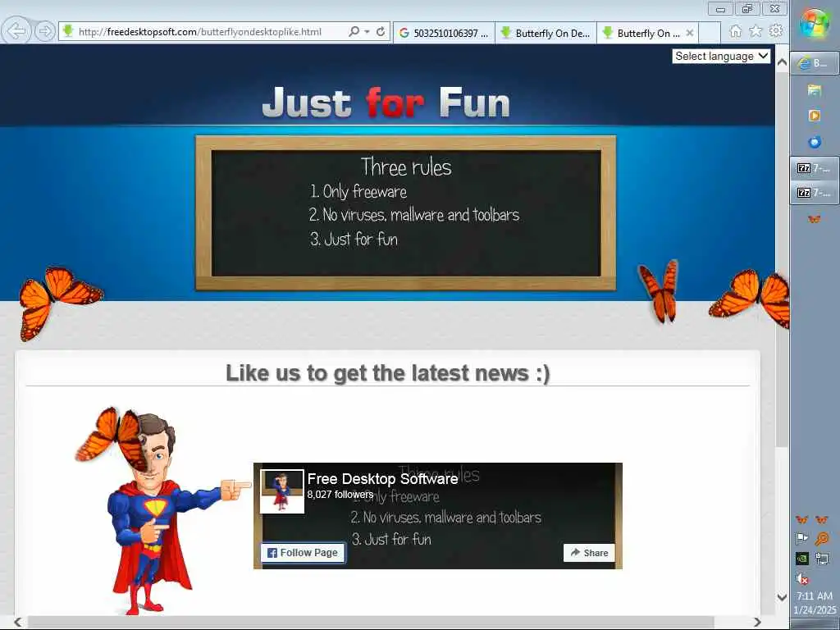The image size is (840, 630).
Task: Open the Tools gear menu
Action: tap(776, 31)
